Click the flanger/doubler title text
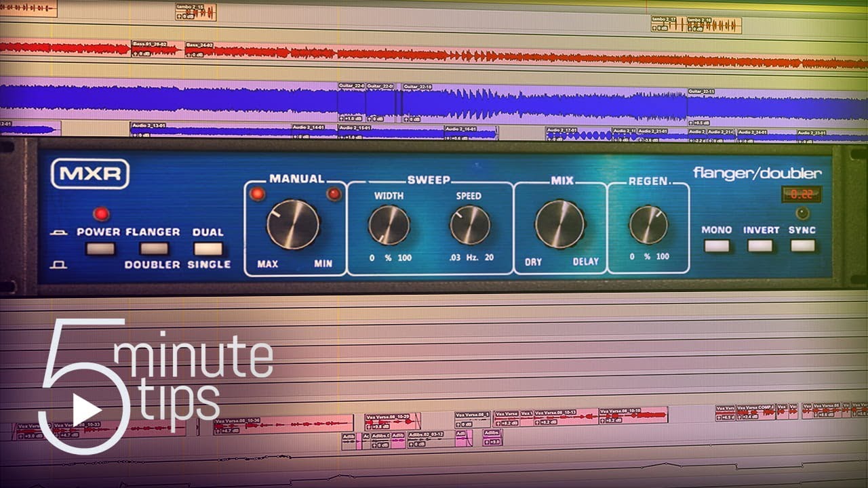 [x=757, y=174]
